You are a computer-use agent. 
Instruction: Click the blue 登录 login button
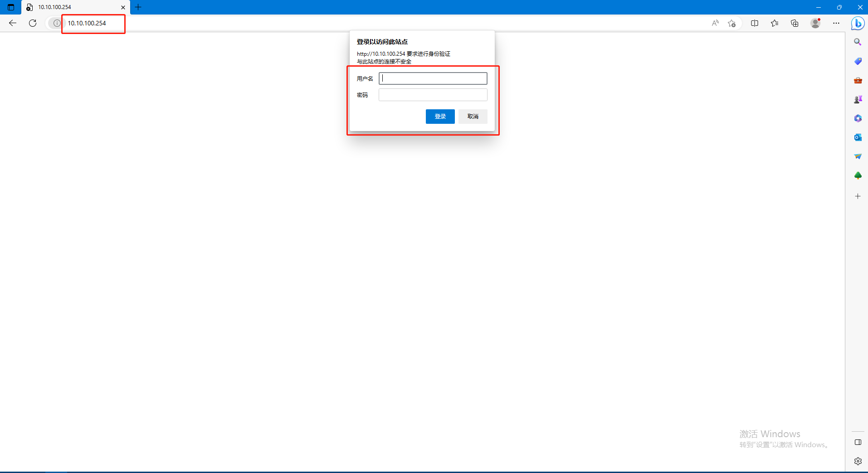tap(440, 117)
